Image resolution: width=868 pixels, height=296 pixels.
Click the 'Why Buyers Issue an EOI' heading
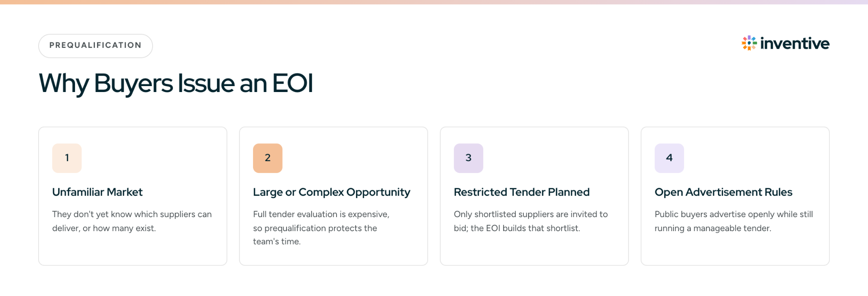pyautogui.click(x=176, y=83)
